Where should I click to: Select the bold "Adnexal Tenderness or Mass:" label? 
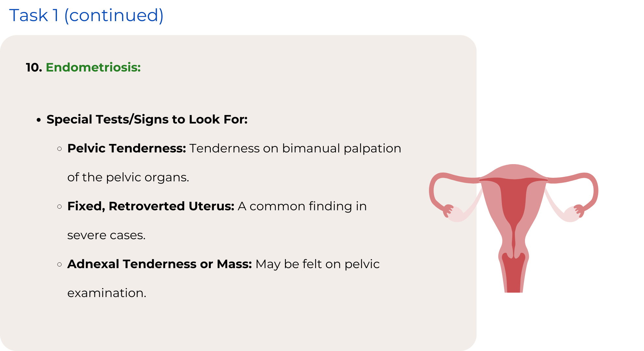click(x=159, y=264)
